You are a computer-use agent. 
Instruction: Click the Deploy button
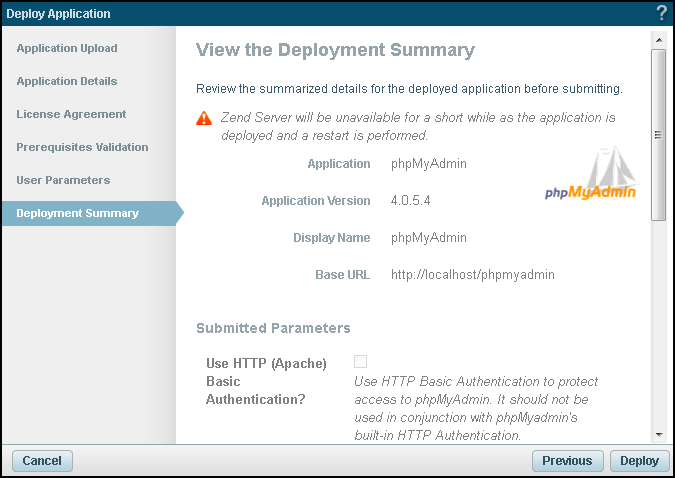click(639, 461)
